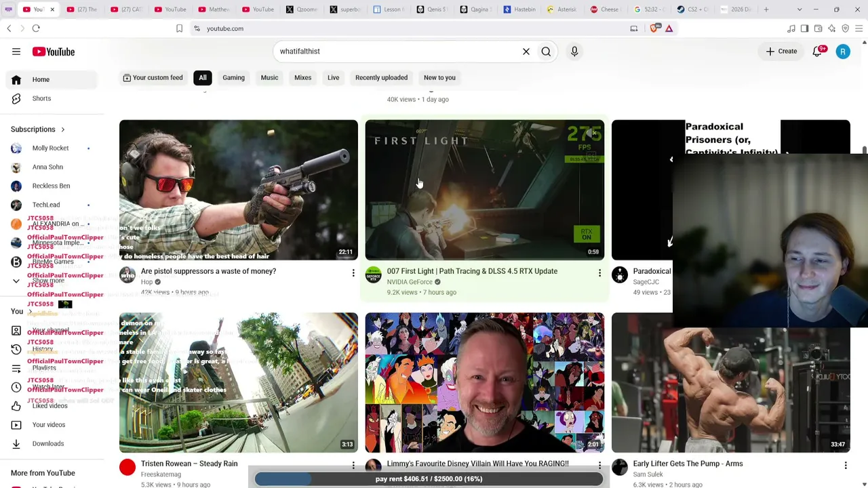Switch to the Cheese browser tab

pyautogui.click(x=607, y=9)
